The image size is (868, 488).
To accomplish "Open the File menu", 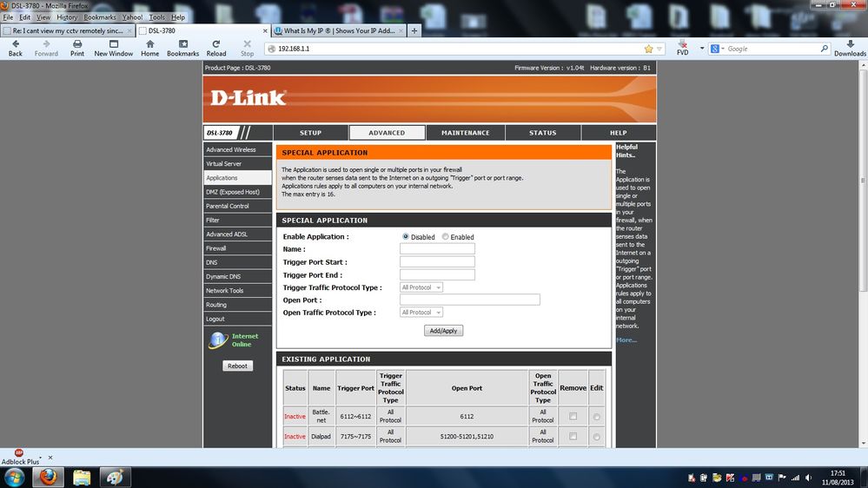I will click(8, 17).
